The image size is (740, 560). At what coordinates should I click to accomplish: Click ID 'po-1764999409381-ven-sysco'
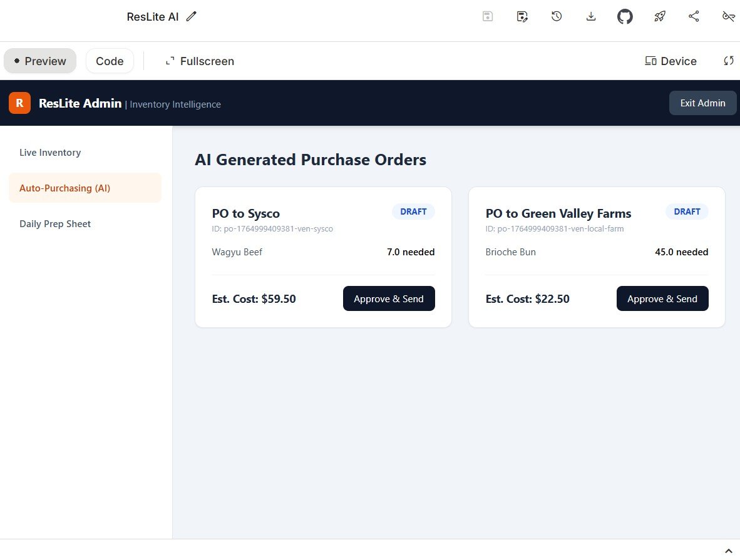[x=272, y=229]
